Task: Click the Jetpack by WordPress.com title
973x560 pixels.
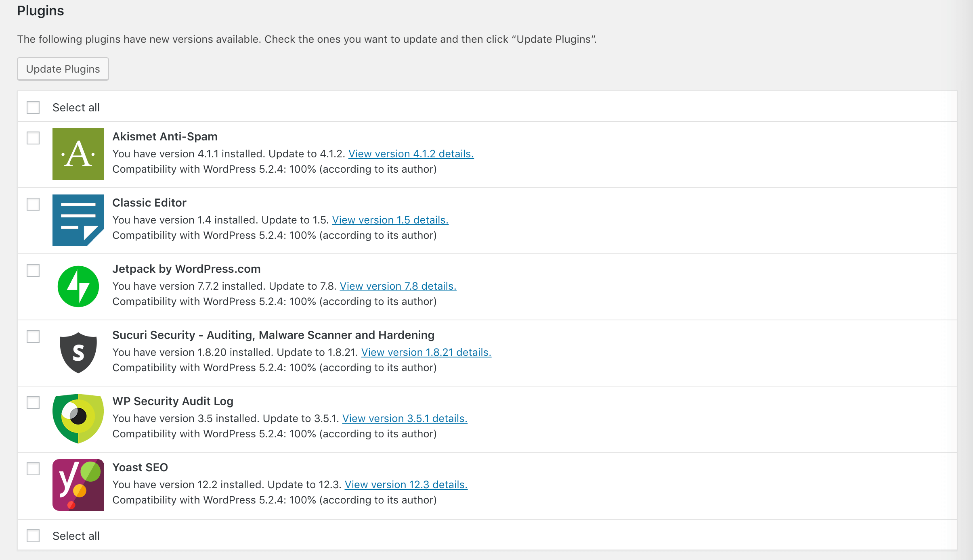Action: click(x=187, y=269)
